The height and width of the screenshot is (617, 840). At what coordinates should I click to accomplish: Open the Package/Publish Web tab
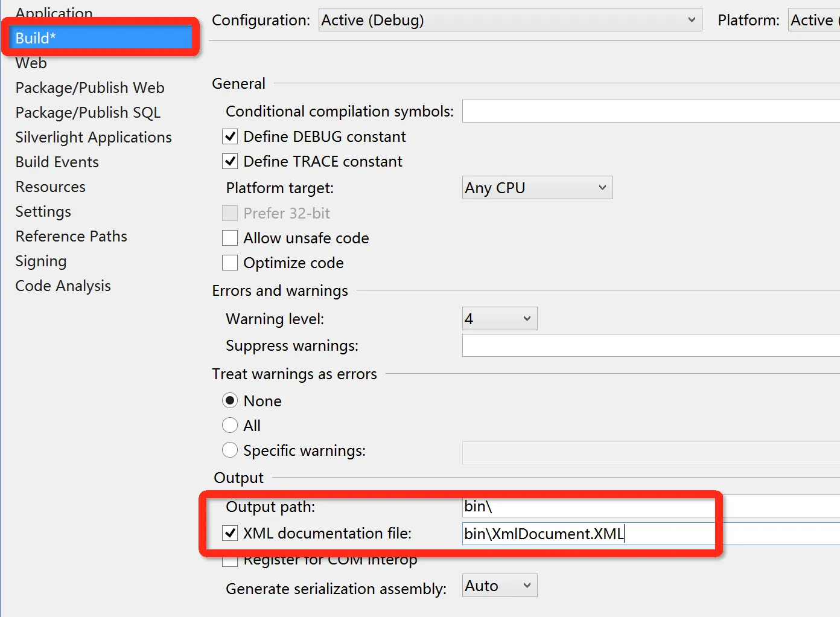(x=90, y=88)
